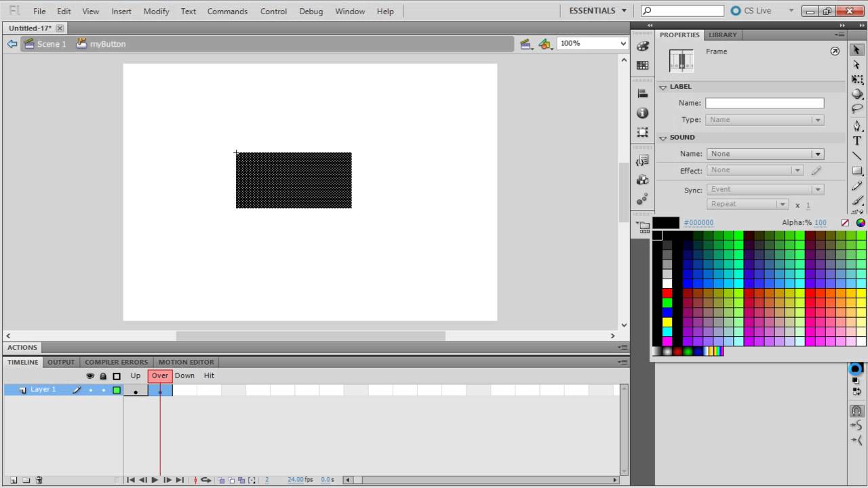Select the Text tool
Image resolution: width=868 pixels, height=488 pixels.
point(857,141)
